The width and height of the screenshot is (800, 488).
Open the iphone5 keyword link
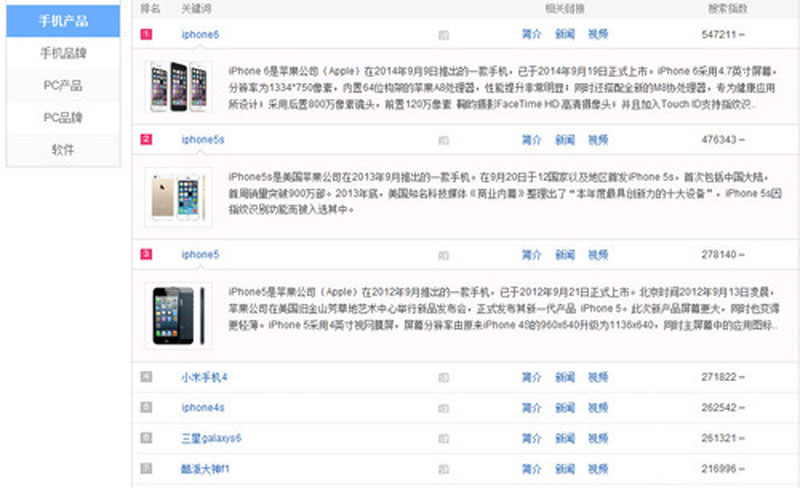coord(200,255)
